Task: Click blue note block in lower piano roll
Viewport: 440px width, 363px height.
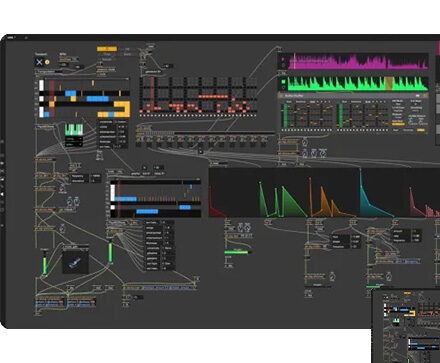Action: point(147,211)
